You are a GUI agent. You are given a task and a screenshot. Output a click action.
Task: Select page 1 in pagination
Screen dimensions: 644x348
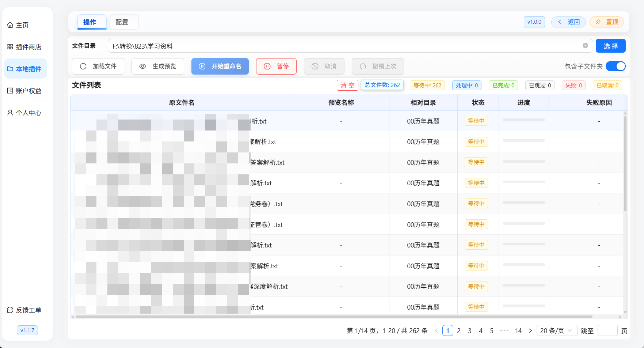point(448,330)
